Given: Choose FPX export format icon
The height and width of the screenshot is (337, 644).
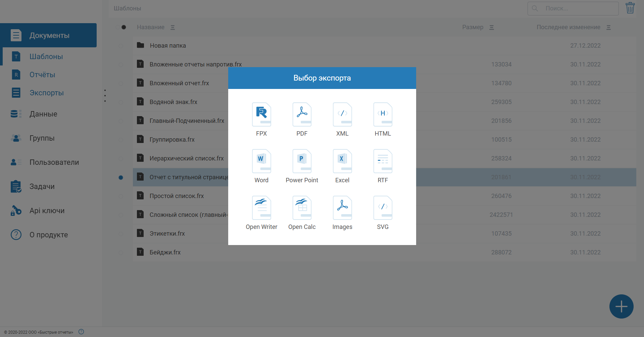Looking at the screenshot, I should [261, 114].
